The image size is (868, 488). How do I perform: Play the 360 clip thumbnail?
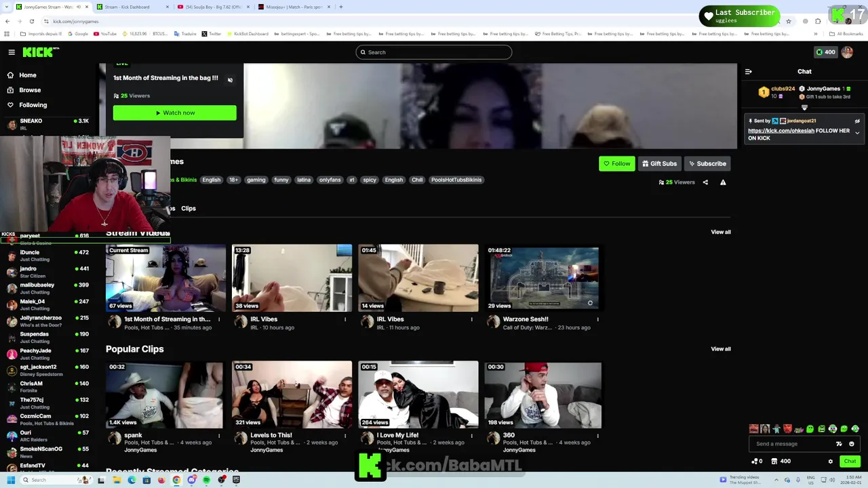(543, 394)
